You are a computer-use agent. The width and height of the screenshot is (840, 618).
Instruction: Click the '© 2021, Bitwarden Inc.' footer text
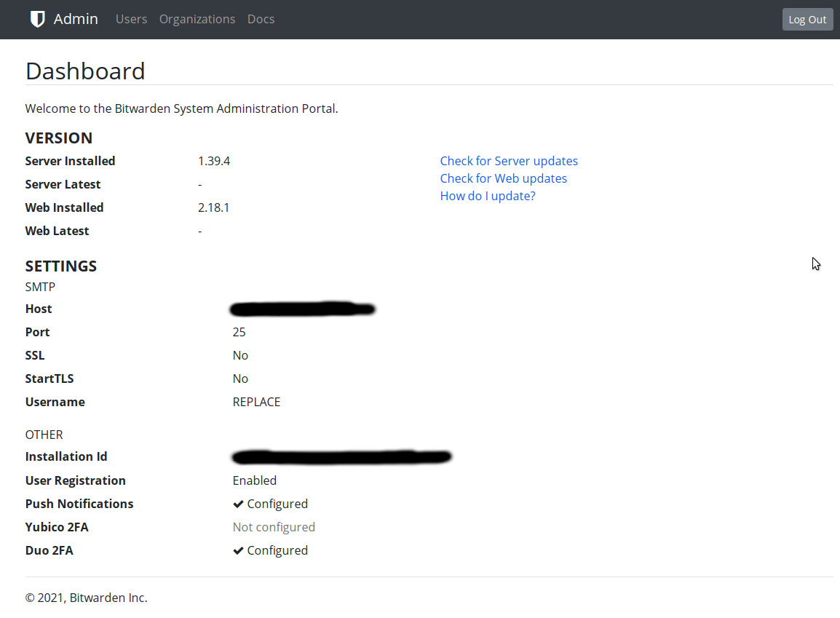[86, 598]
